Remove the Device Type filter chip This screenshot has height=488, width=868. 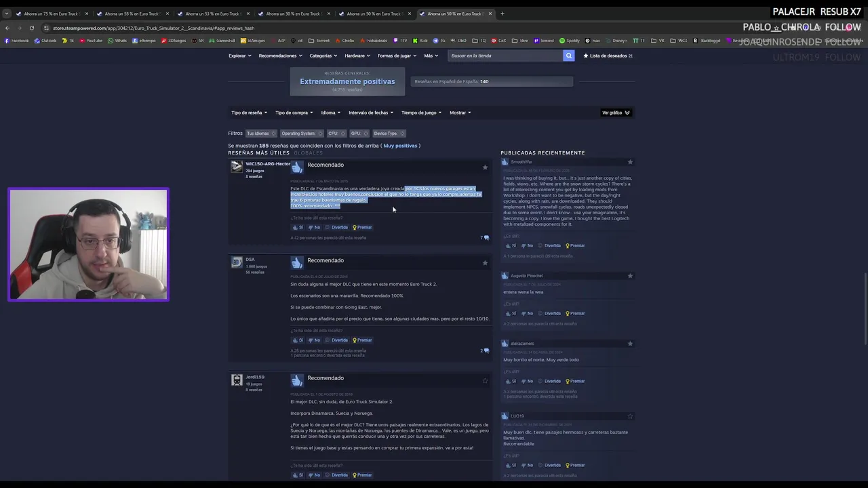402,134
